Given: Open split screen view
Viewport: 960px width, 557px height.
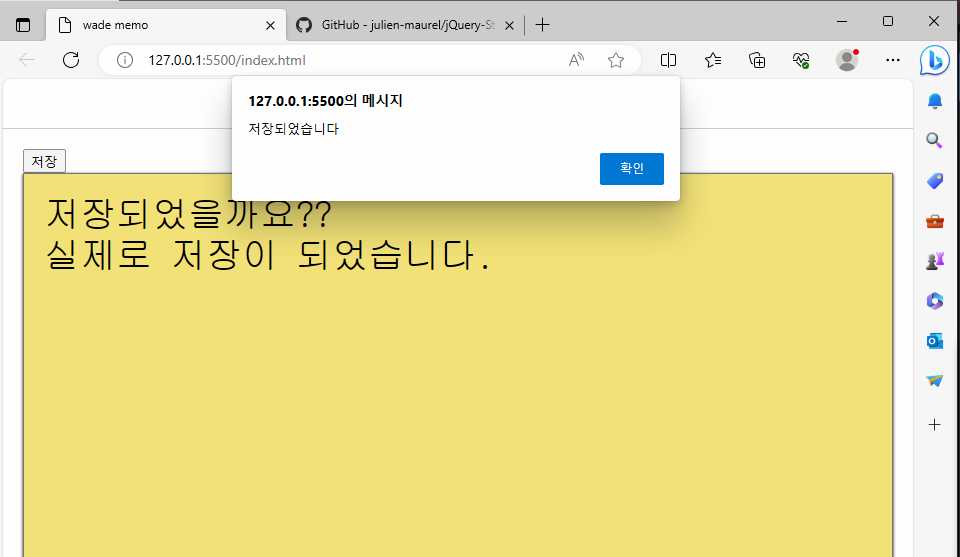Looking at the screenshot, I should point(669,60).
